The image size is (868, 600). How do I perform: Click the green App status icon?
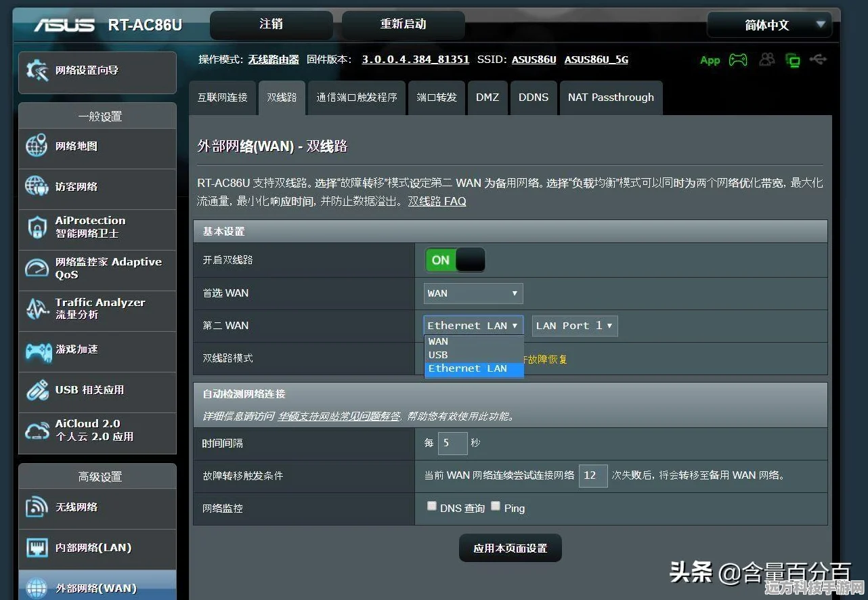(x=710, y=60)
